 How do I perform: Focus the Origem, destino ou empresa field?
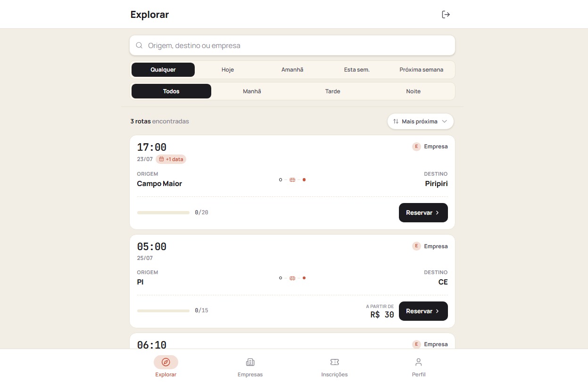[292, 46]
